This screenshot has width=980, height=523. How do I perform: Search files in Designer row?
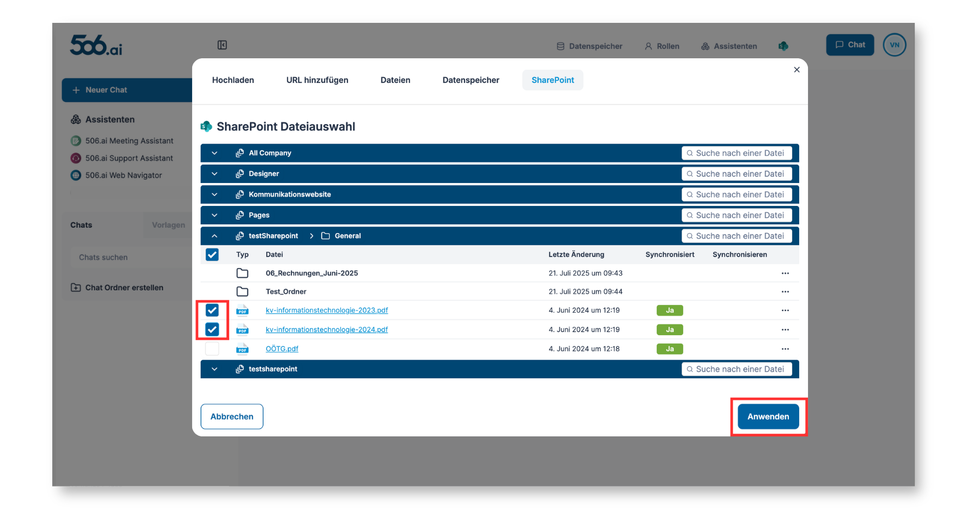(x=737, y=174)
